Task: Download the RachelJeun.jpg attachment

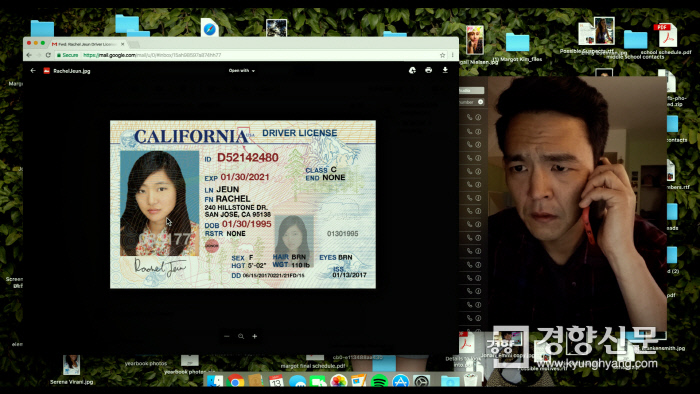Action: click(445, 70)
